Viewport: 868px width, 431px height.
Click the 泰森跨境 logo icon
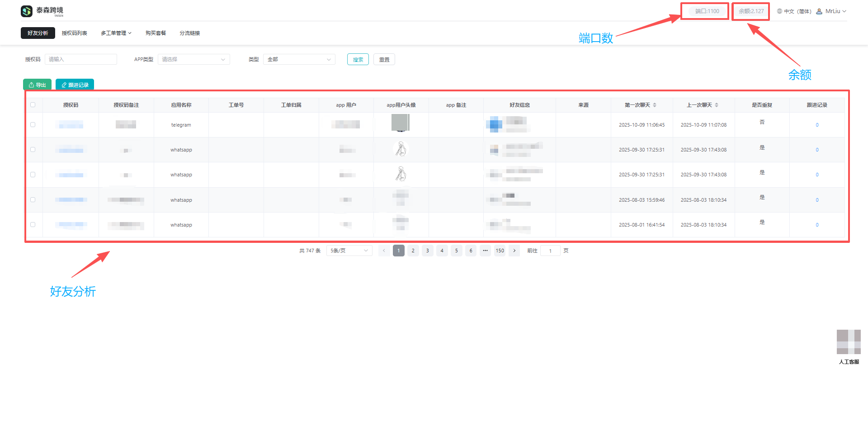click(27, 11)
